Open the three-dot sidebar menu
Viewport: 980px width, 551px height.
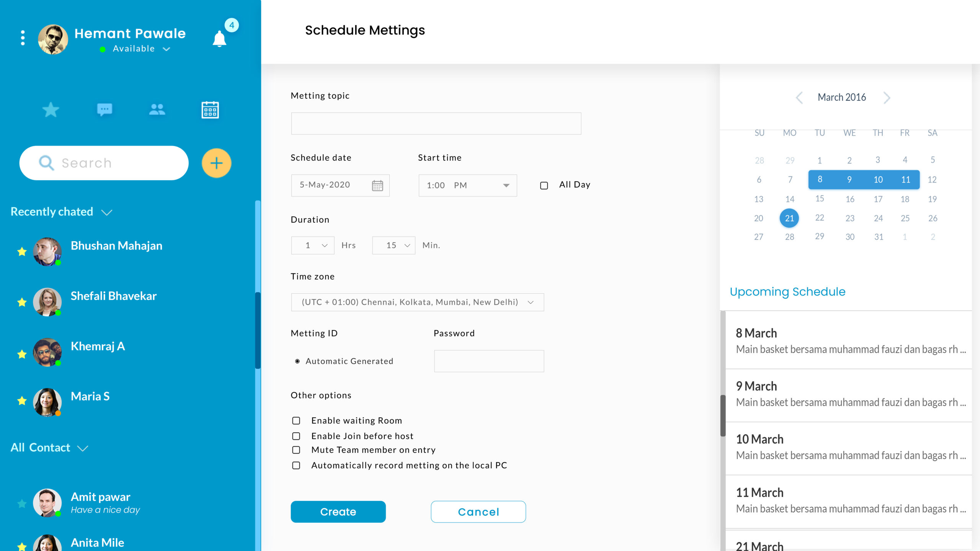(x=23, y=38)
